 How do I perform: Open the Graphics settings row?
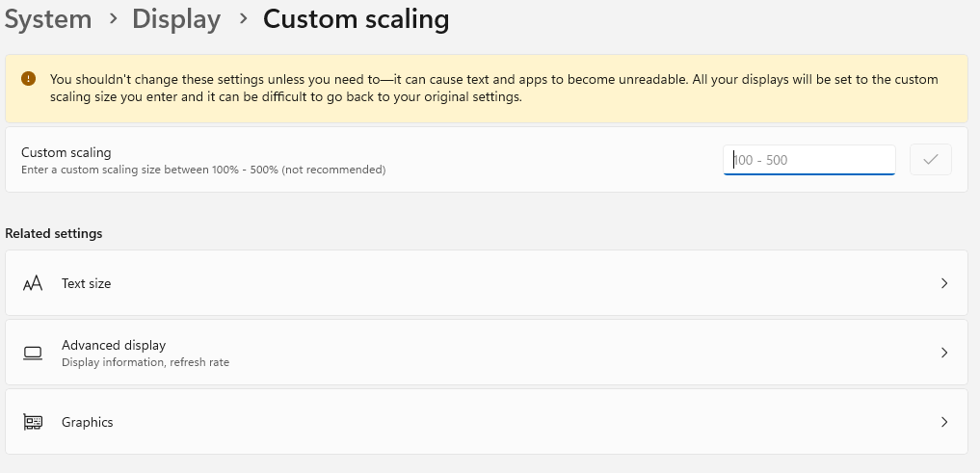[x=482, y=422]
